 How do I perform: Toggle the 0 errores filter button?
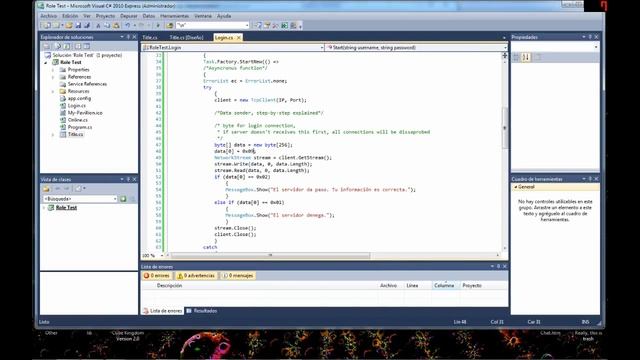156,276
